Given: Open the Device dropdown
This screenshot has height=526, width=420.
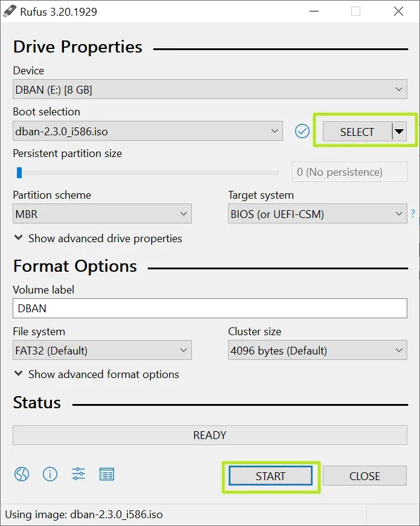Looking at the screenshot, I should pyautogui.click(x=209, y=90).
